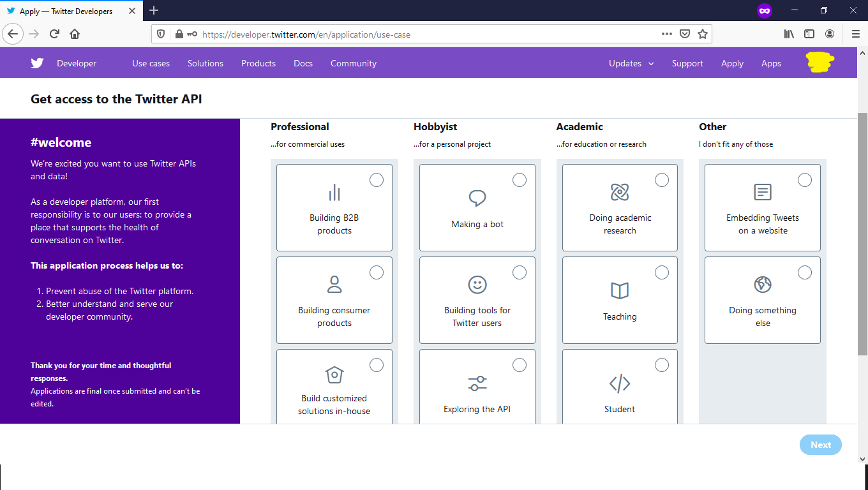The height and width of the screenshot is (490, 868).
Task: Bookmark this page with the star icon
Action: (703, 34)
